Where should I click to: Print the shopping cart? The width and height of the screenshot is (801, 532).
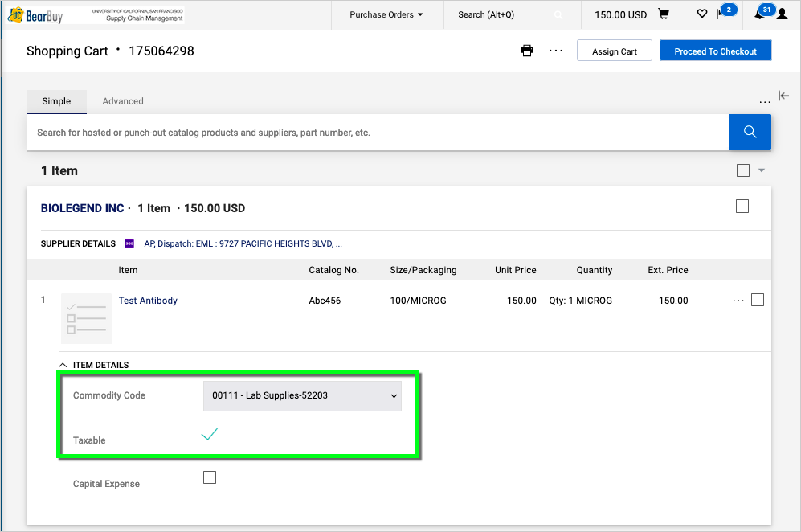click(x=527, y=50)
